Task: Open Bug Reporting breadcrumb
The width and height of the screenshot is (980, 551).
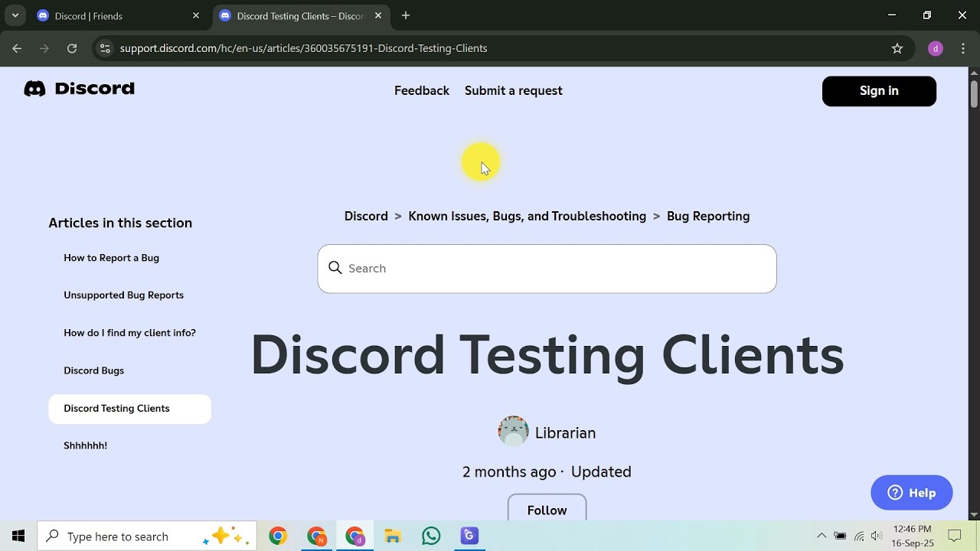Action: pos(708,216)
